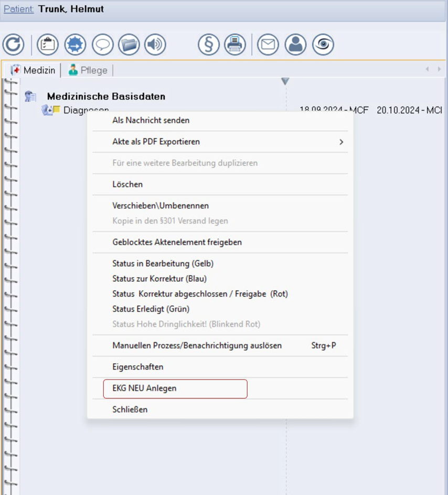This screenshot has height=495, width=448.
Task: Click the circular refresh icon
Action: pos(13,45)
